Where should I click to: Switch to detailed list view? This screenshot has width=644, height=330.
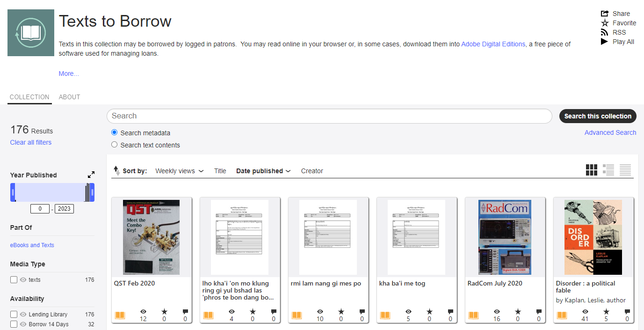pyautogui.click(x=608, y=170)
